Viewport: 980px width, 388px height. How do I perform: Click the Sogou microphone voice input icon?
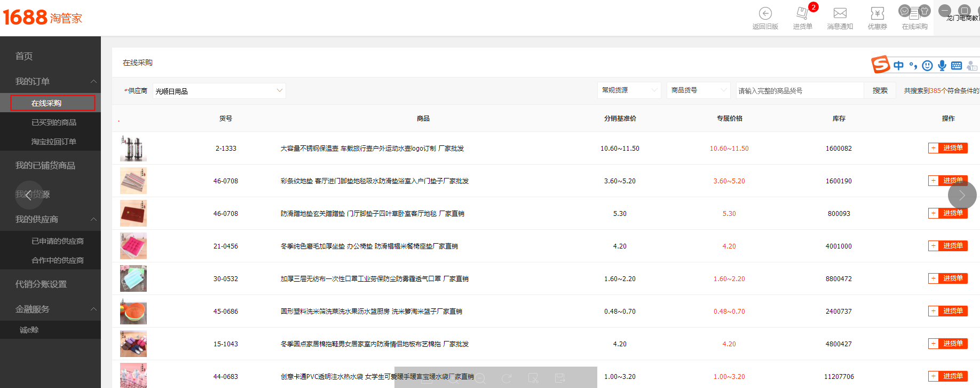point(942,66)
